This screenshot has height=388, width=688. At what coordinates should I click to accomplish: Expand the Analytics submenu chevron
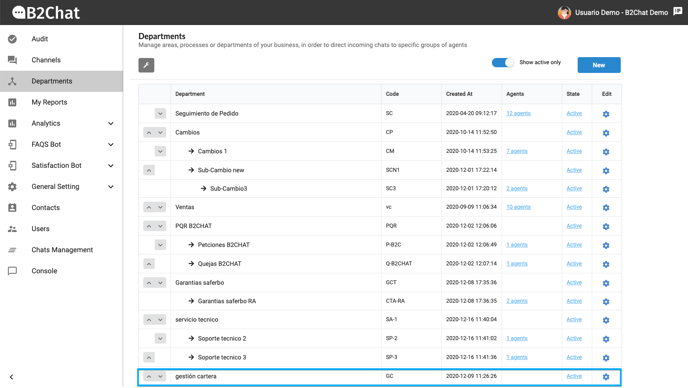click(x=111, y=123)
